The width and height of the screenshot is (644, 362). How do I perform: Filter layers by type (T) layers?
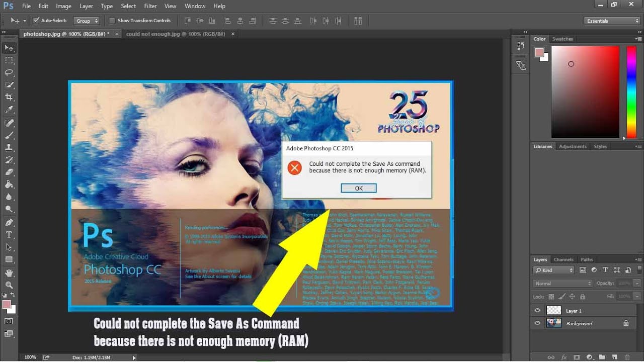(x=605, y=270)
